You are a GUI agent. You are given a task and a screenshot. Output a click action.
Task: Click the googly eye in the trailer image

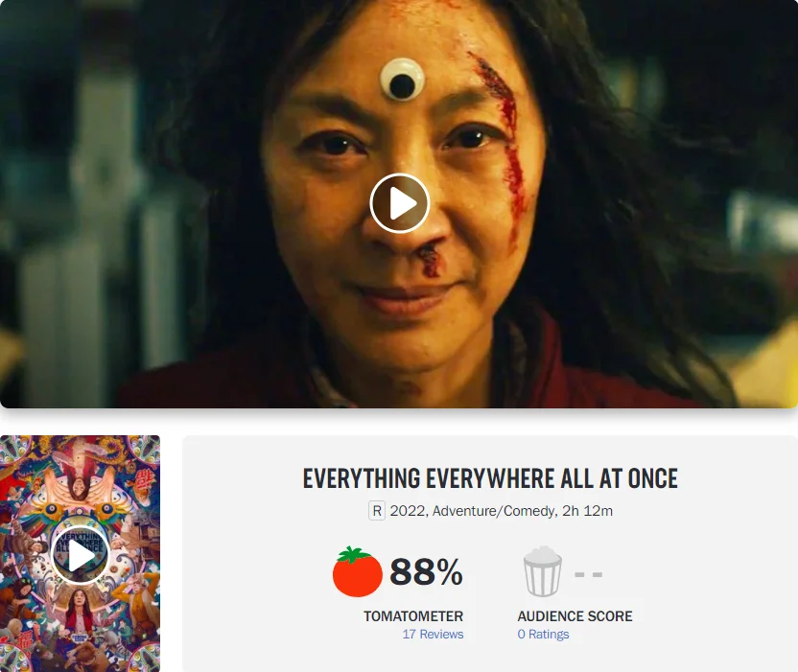tap(402, 80)
